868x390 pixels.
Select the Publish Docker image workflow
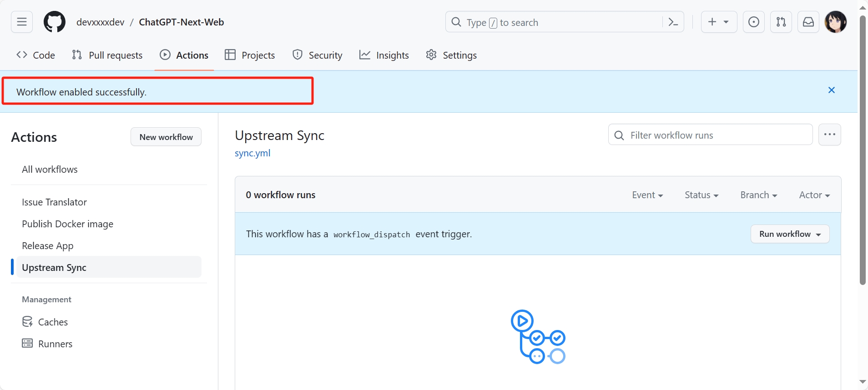(x=109, y=224)
